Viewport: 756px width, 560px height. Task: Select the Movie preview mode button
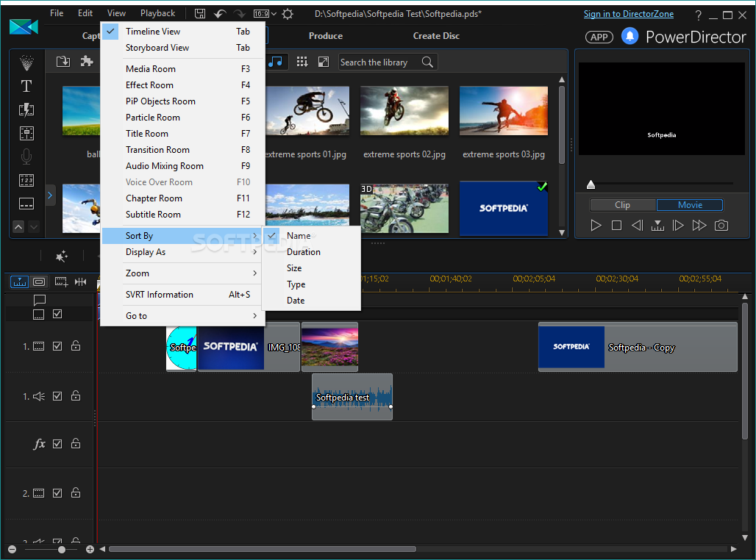pos(690,205)
